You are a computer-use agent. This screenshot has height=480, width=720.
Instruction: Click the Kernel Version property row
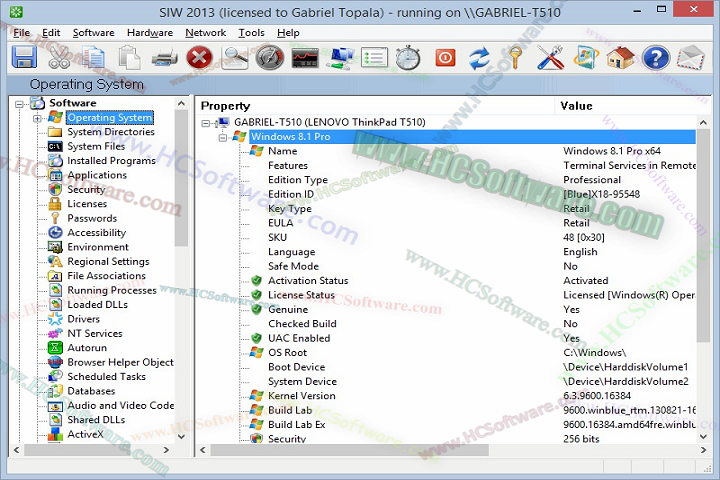[x=472, y=396]
